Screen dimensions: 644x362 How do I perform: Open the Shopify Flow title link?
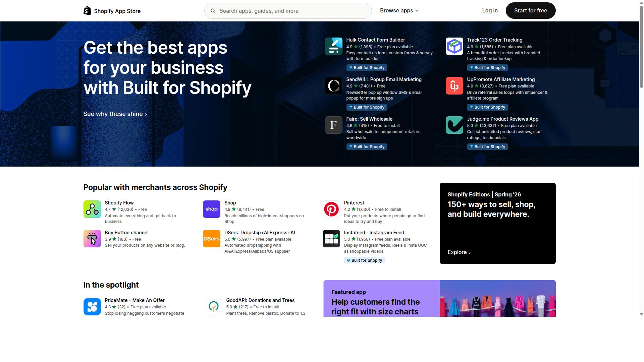click(119, 203)
